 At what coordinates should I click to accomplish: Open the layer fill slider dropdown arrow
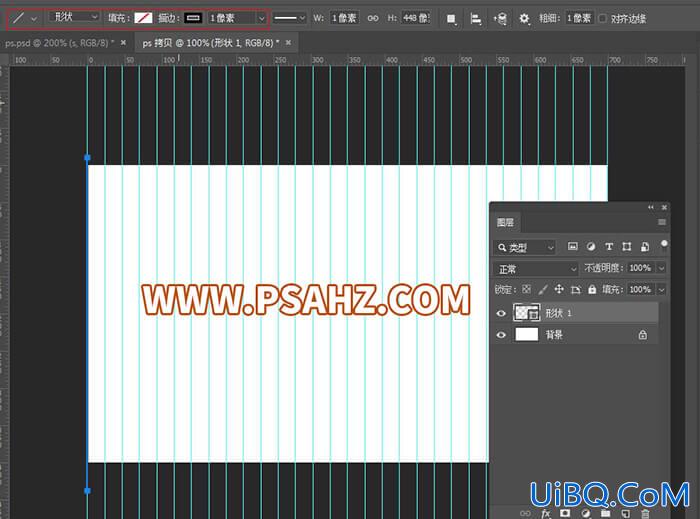[x=662, y=290]
